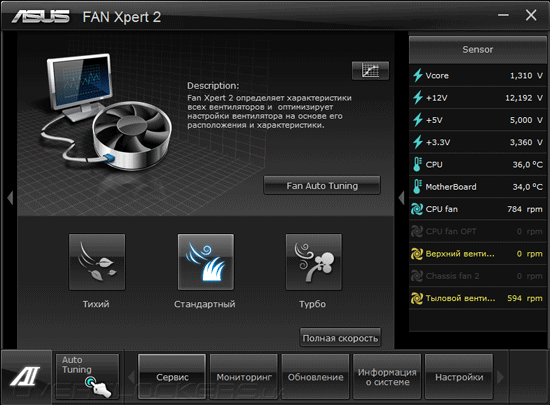Click the CPU temperature 36,0 °C
The image size is (550, 405).
click(528, 164)
